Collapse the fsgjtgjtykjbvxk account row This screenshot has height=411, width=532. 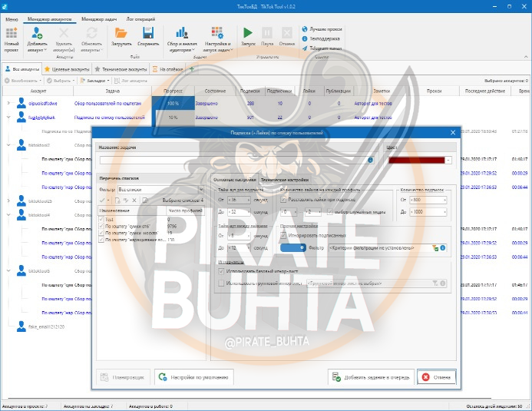[8, 117]
